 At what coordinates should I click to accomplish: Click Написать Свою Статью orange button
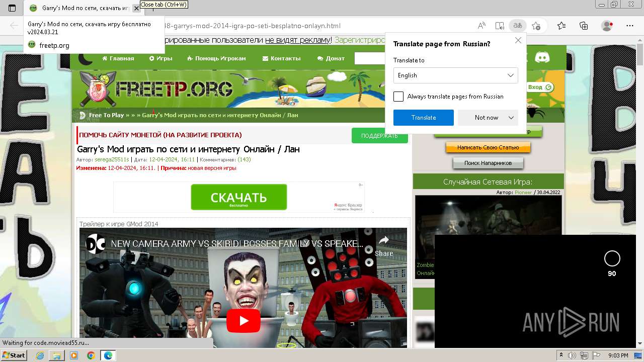point(488,147)
